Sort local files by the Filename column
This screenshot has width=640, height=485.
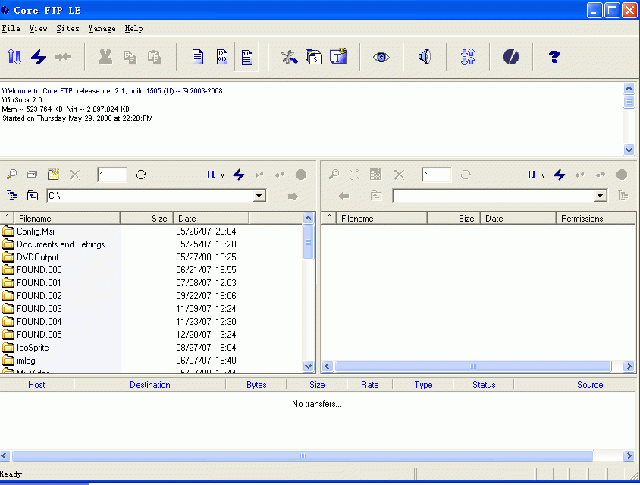point(67,218)
